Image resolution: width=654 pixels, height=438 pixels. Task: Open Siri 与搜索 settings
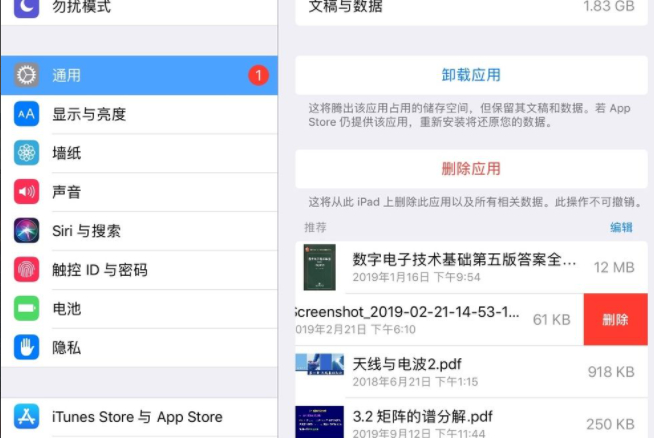[139, 231]
